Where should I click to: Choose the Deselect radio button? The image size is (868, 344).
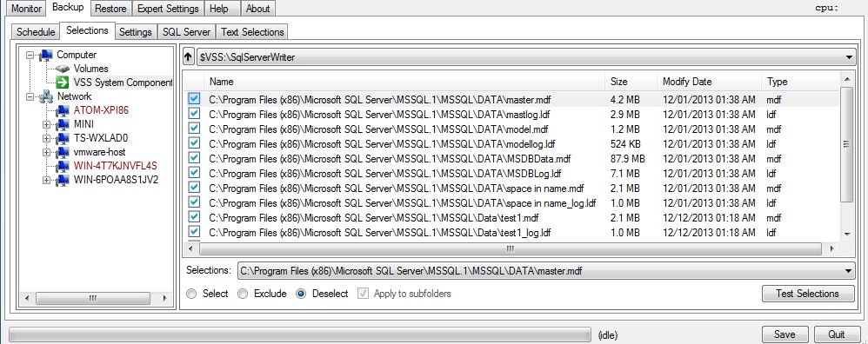[x=301, y=294]
